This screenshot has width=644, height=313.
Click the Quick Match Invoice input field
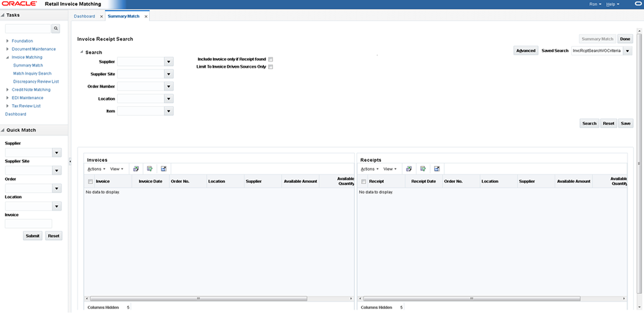tap(28, 224)
